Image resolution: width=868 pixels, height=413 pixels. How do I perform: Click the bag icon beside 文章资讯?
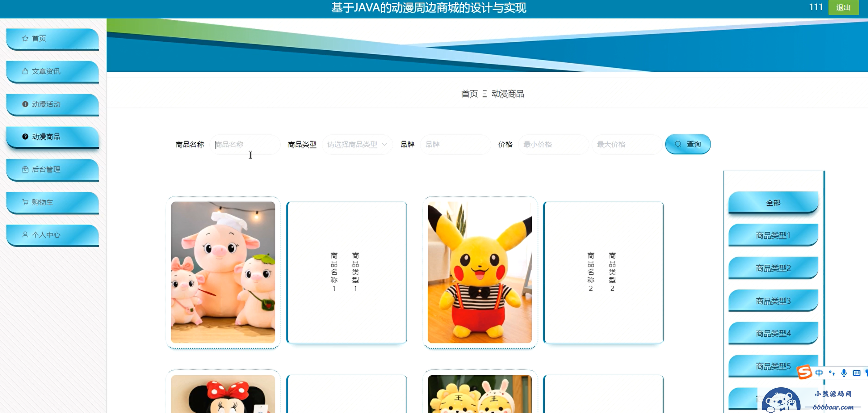click(x=25, y=71)
